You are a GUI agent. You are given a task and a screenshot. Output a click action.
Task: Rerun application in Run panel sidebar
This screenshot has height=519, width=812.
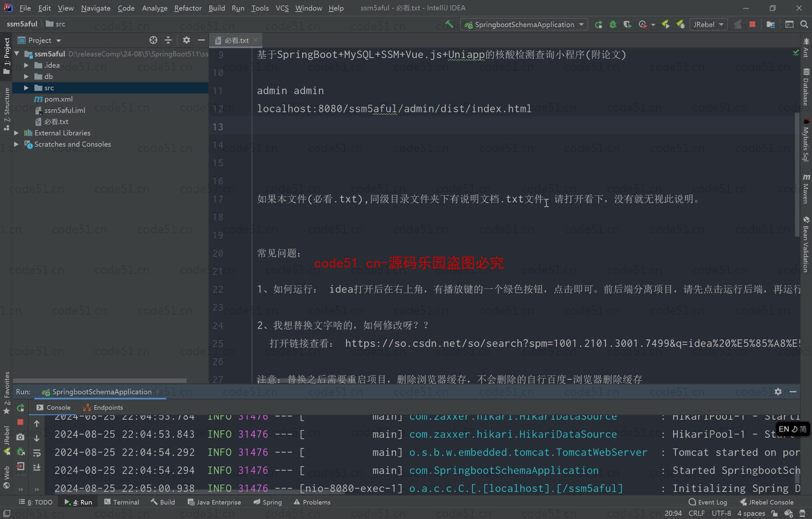[x=20, y=408]
